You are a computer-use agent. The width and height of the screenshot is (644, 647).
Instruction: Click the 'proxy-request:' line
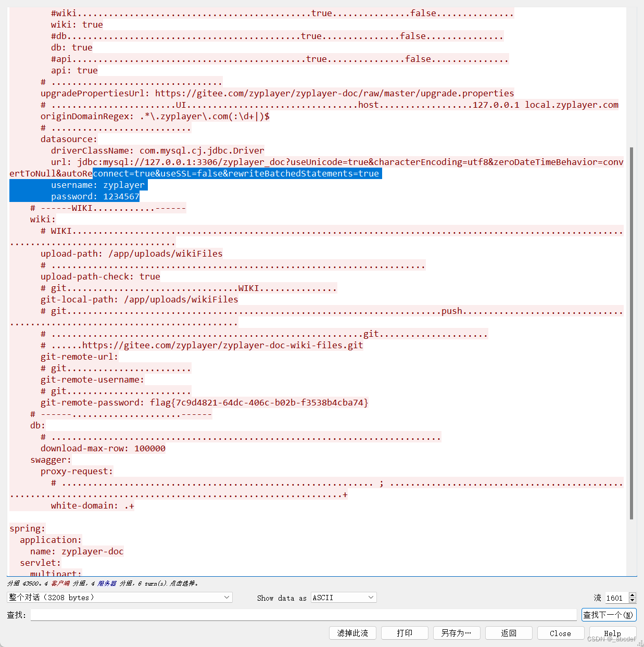click(x=77, y=471)
